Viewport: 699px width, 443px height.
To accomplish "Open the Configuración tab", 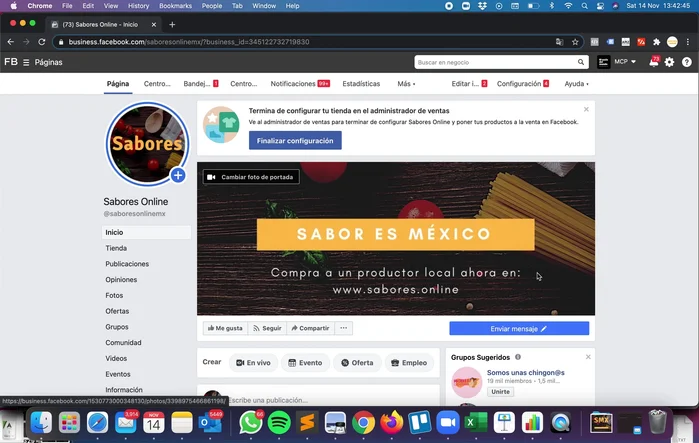I will point(522,84).
